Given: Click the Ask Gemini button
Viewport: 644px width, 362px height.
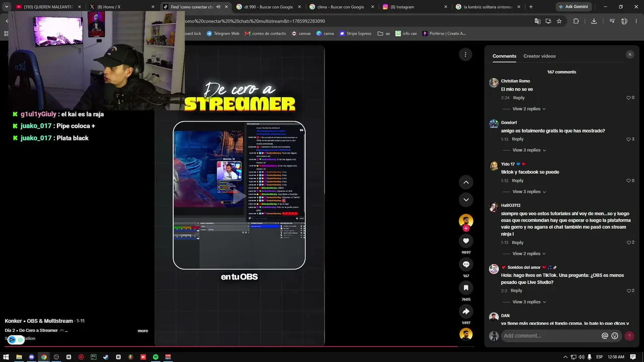Looking at the screenshot, I should 573,7.
